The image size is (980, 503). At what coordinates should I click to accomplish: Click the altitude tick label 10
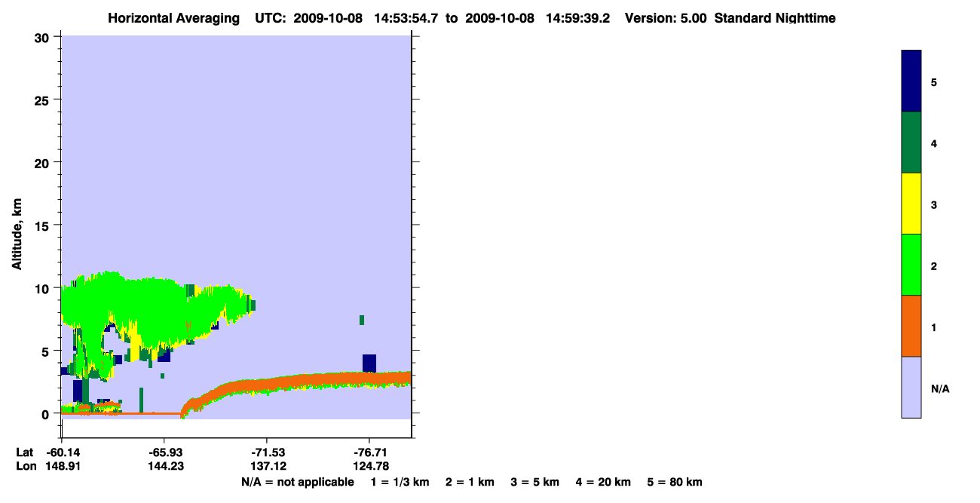tap(44, 288)
